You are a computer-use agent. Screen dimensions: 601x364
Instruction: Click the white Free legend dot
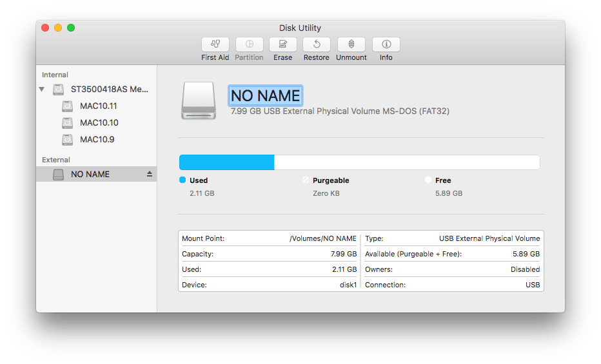pyautogui.click(x=428, y=180)
